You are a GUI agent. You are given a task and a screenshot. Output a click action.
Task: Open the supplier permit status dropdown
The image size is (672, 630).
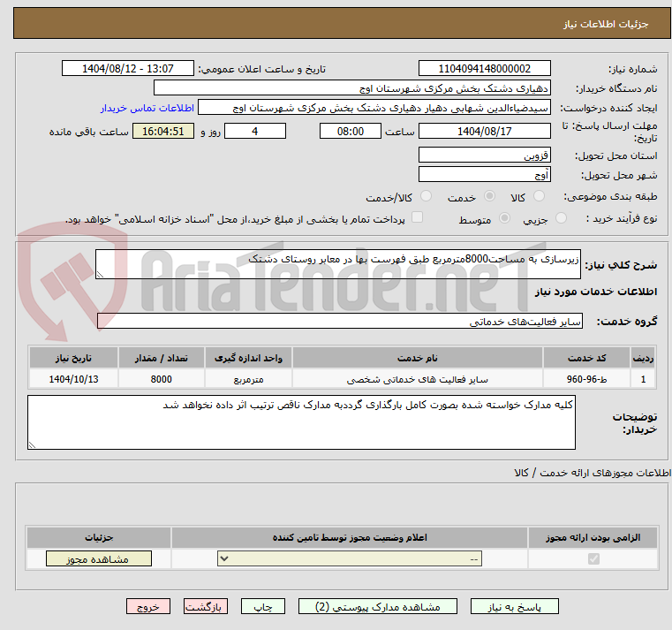(x=350, y=558)
